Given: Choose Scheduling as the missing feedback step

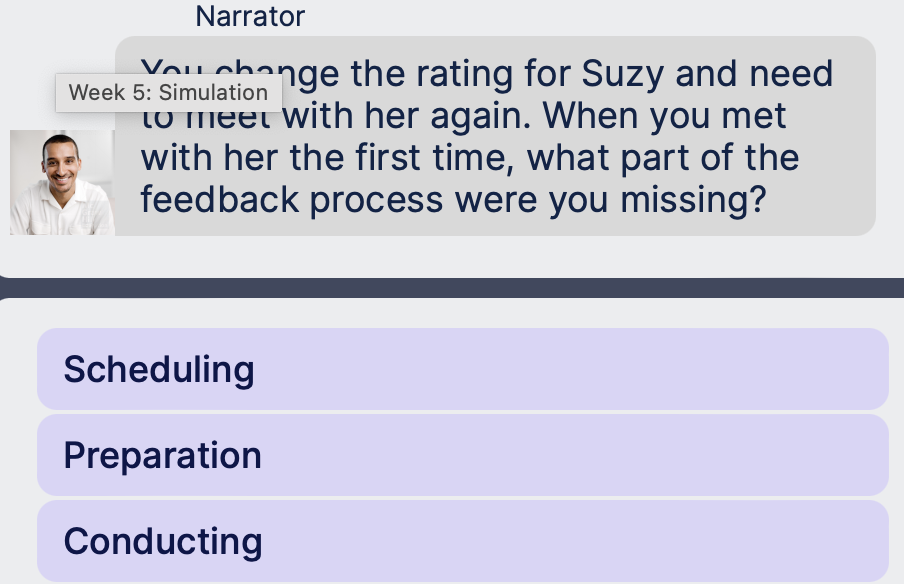Looking at the screenshot, I should [x=462, y=368].
